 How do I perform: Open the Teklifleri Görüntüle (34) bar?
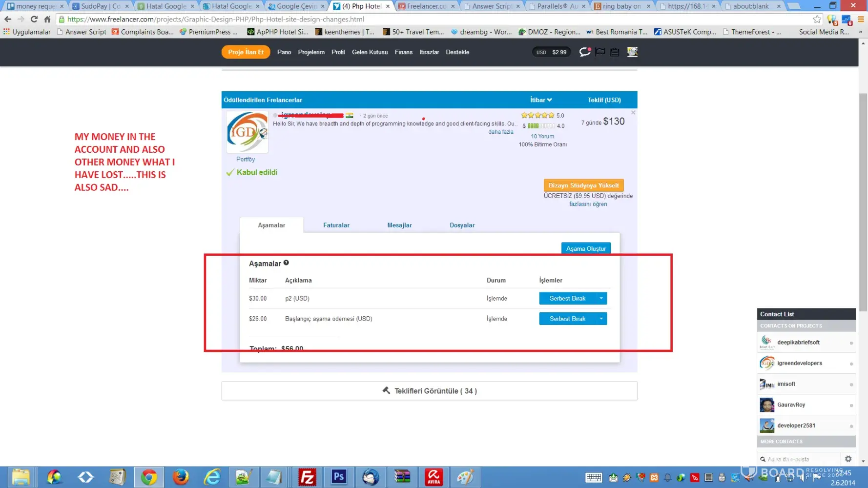tap(429, 391)
